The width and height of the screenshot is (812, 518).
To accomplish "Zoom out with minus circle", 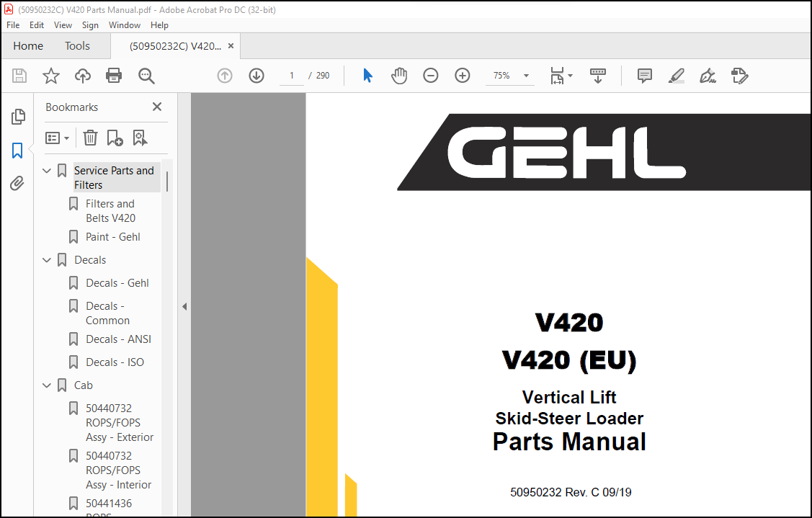I will [430, 76].
